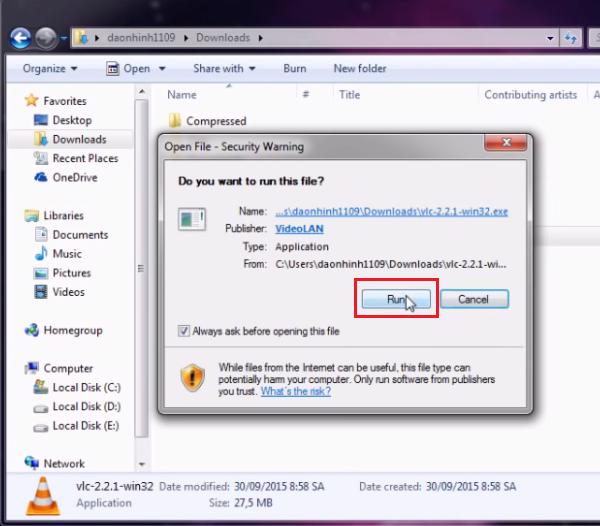This screenshot has height=526, width=600.
Task: Click the Cancel button in security warning
Action: pos(472,299)
